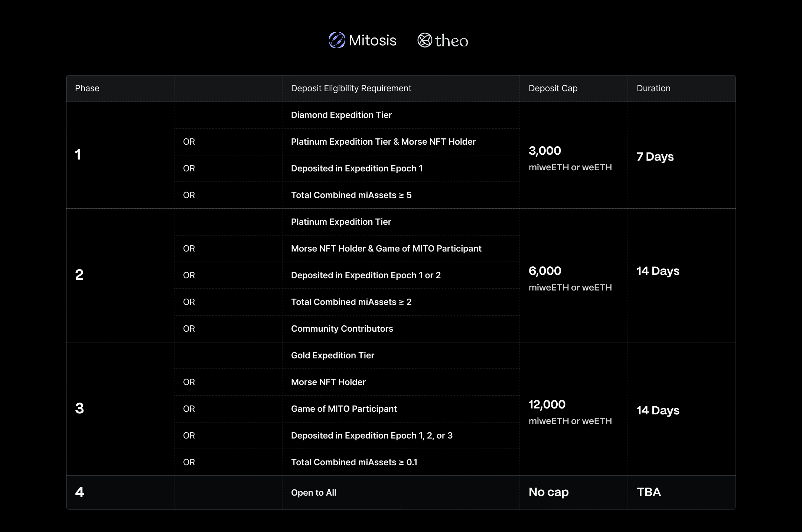The image size is (802, 532).
Task: Click miweETH or weETH under 12,000
Action: point(570,421)
